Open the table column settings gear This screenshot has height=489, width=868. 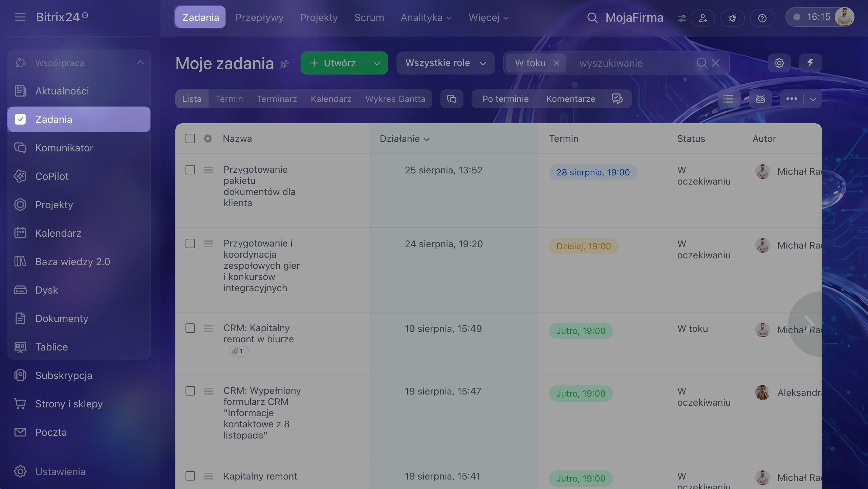coord(208,139)
